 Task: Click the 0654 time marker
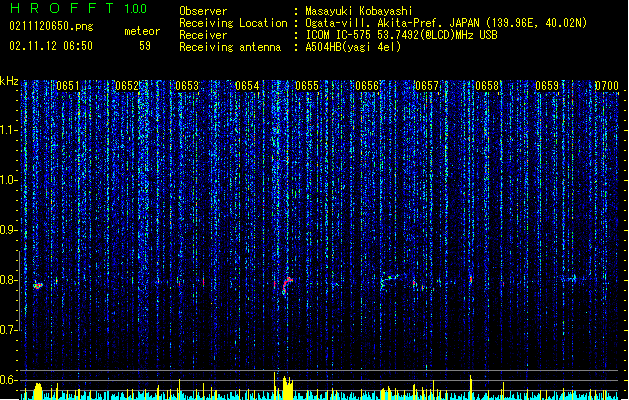[247, 86]
